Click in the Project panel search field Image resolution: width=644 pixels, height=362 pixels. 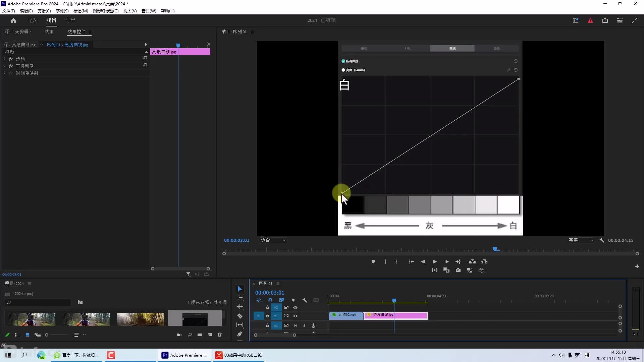point(38,303)
